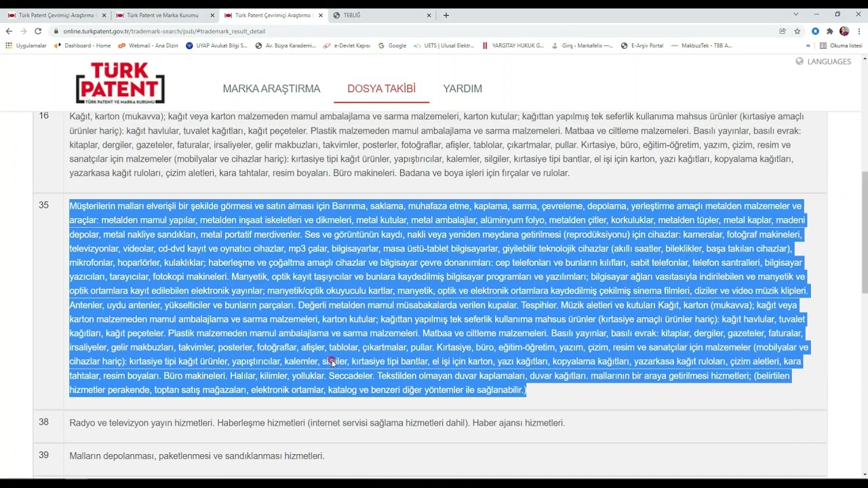868x488 pixels.
Task: Open the Uygulamalar apps shortcut
Action: [x=26, y=45]
